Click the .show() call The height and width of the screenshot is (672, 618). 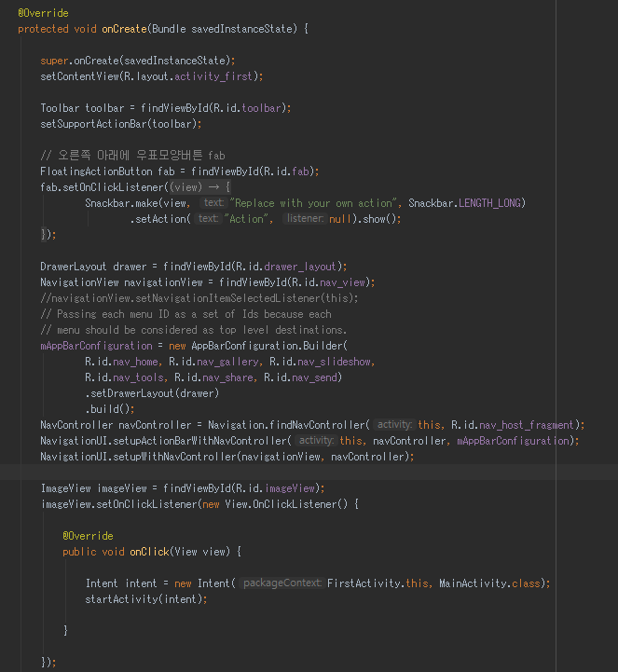[x=378, y=219]
